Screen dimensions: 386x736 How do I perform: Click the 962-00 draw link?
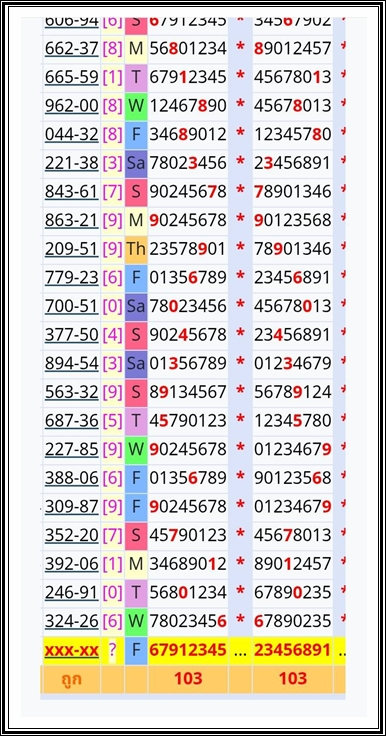tap(71, 106)
